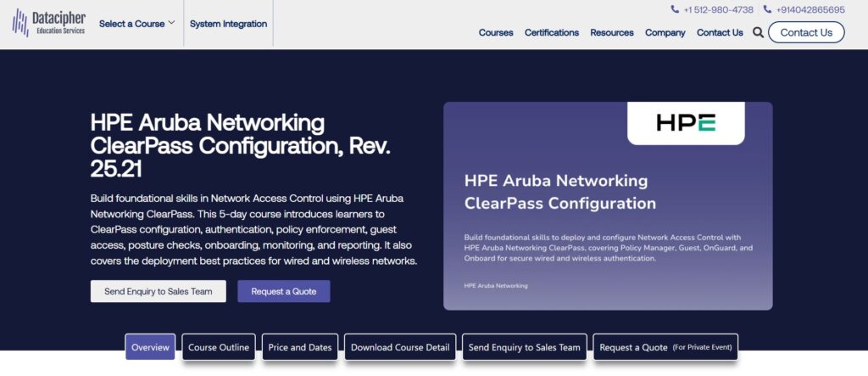The width and height of the screenshot is (868, 376).
Task: Open the Company menu
Action: click(665, 32)
